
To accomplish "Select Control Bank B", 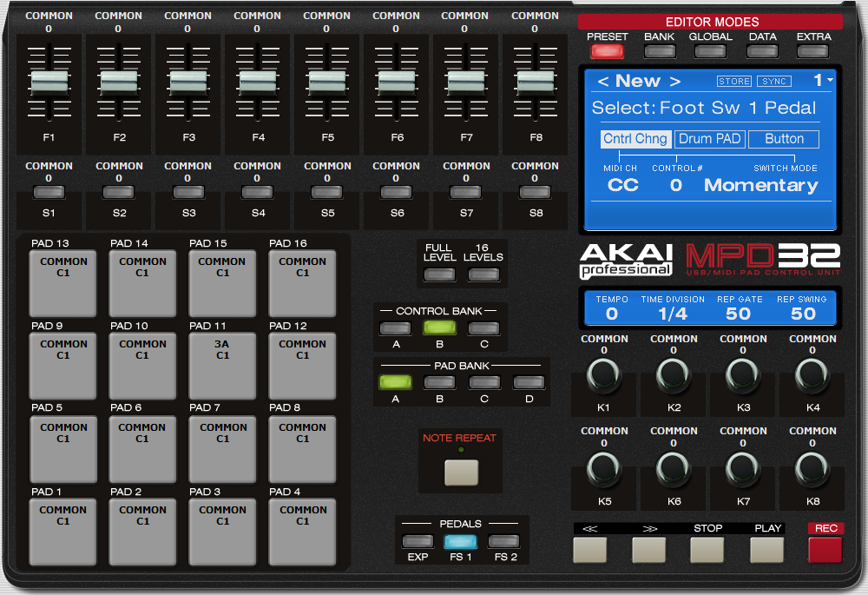I will click(x=439, y=328).
